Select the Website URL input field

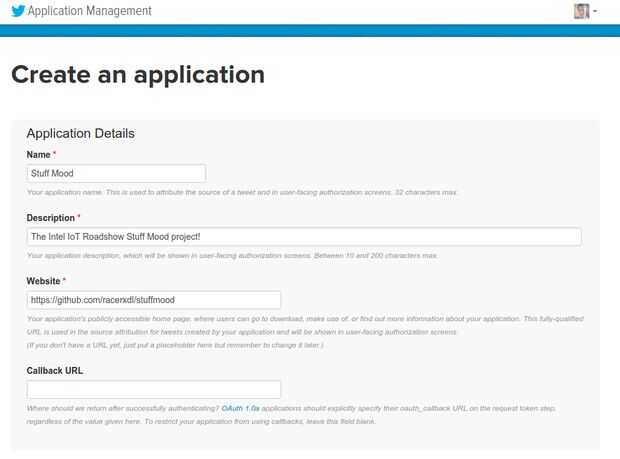coord(154,299)
